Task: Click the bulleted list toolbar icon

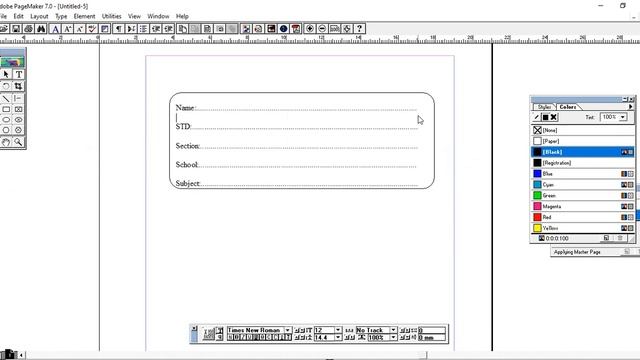Action: [143, 29]
